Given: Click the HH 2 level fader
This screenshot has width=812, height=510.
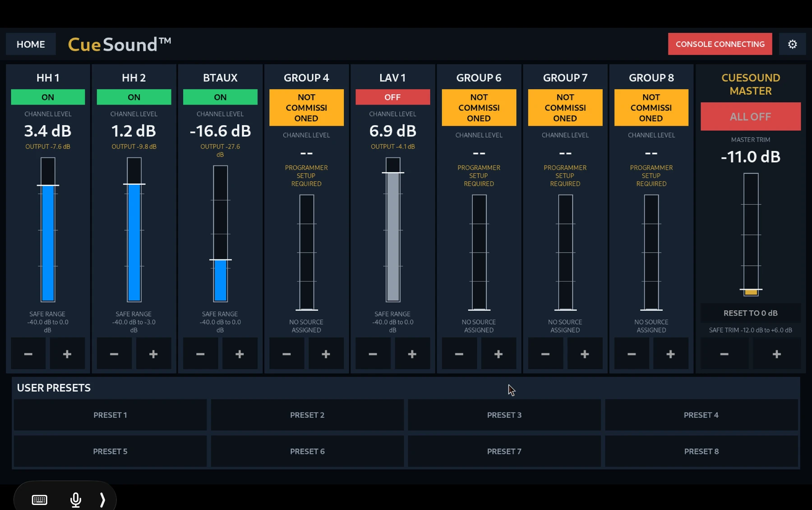Looking at the screenshot, I should point(134,230).
